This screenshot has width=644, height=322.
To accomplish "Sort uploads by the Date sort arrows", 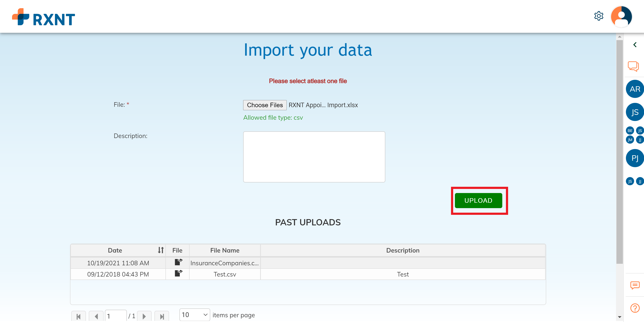I will (x=161, y=250).
